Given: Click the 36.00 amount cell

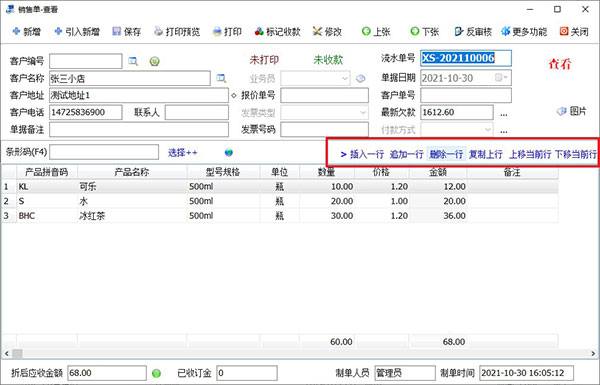Looking at the screenshot, I should pos(438,216).
